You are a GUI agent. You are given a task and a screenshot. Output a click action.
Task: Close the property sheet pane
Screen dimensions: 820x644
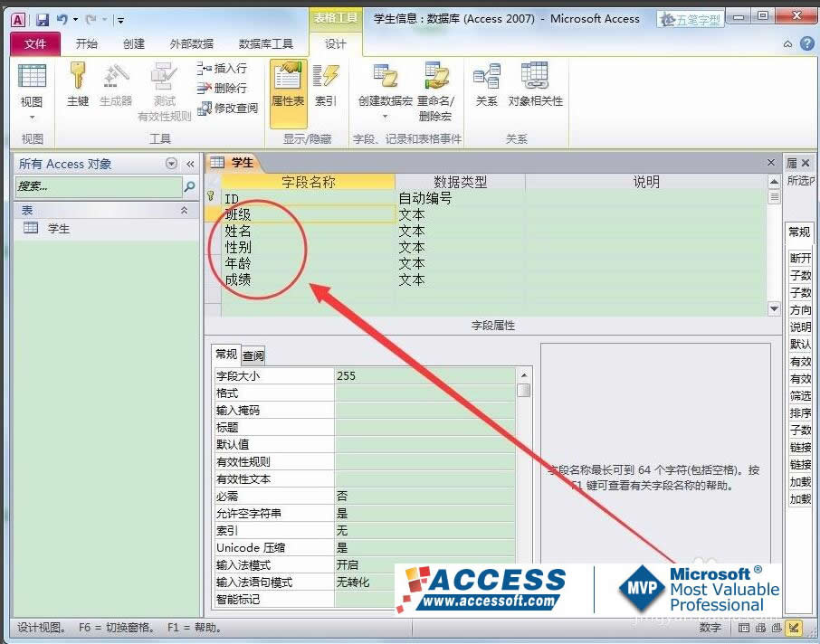[x=806, y=163]
